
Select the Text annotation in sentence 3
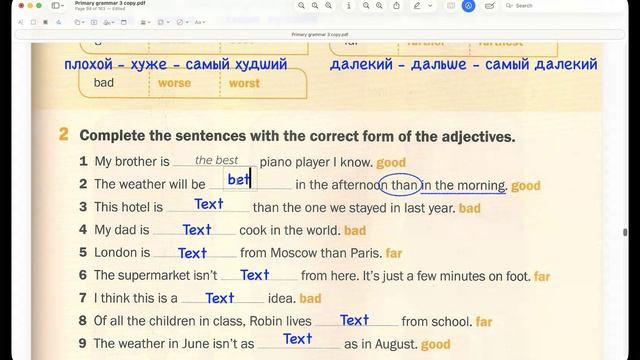coord(209,204)
